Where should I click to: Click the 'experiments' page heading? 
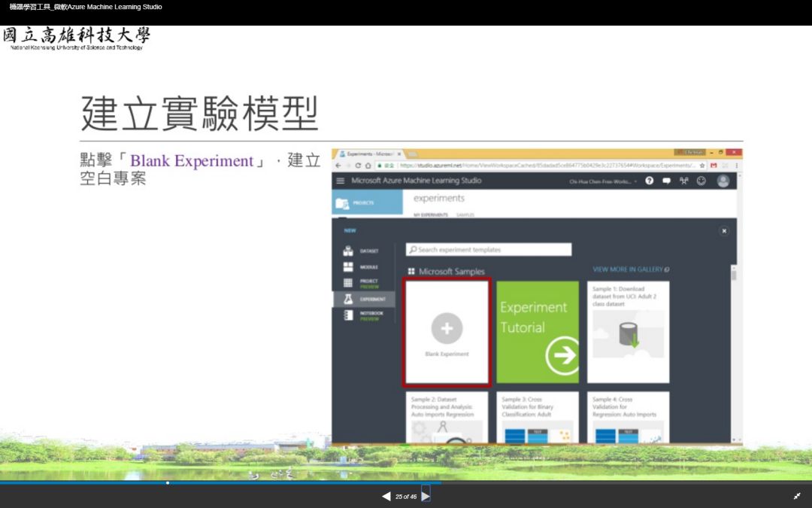pos(438,198)
